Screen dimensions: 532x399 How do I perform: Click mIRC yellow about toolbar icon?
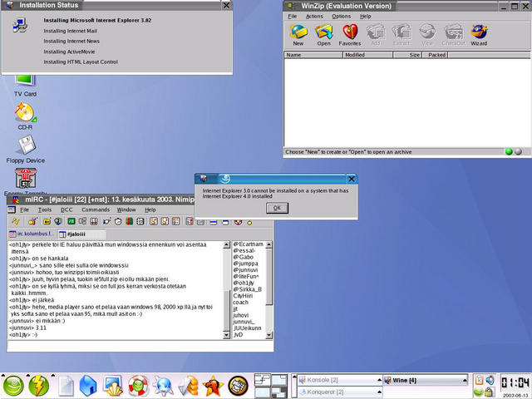point(249,223)
